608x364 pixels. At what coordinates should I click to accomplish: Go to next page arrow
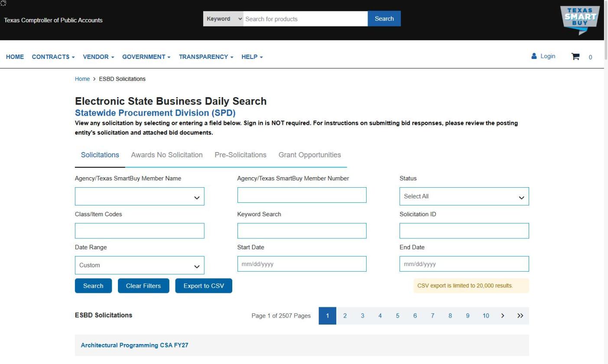pyautogui.click(x=503, y=315)
